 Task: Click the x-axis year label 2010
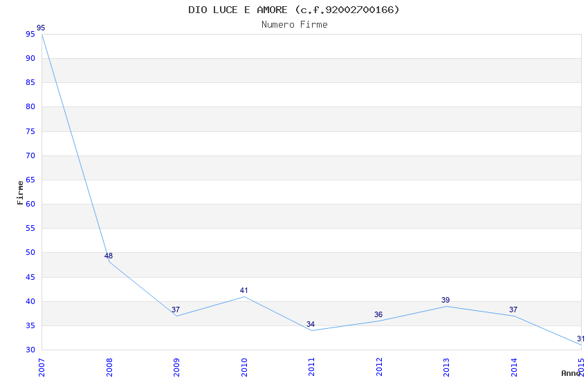click(244, 368)
